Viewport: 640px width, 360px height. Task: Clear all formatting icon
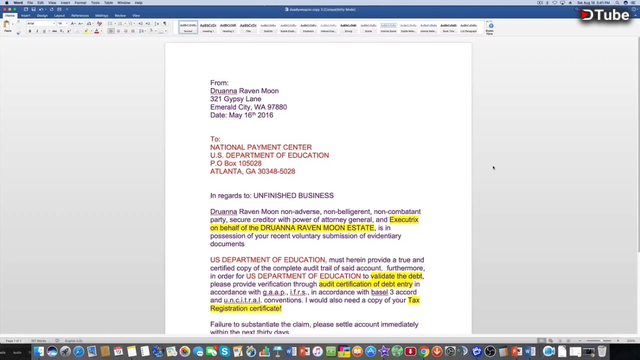click(99, 23)
